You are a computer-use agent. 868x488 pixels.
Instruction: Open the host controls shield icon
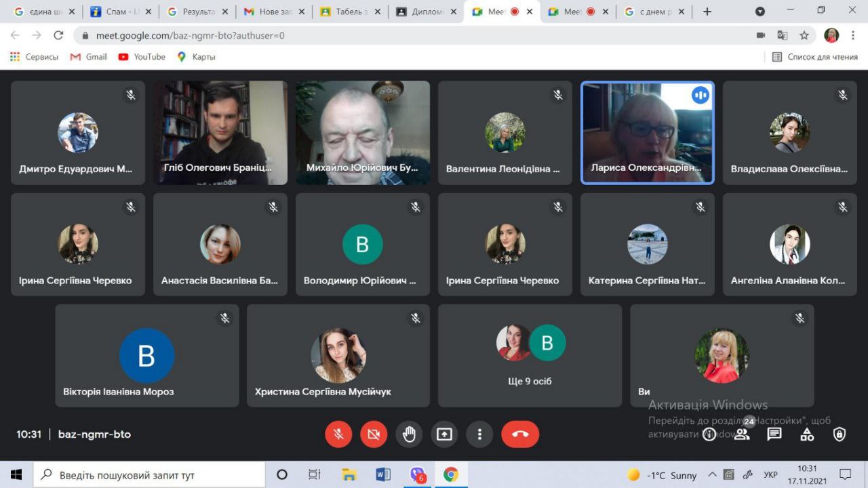[x=840, y=434]
